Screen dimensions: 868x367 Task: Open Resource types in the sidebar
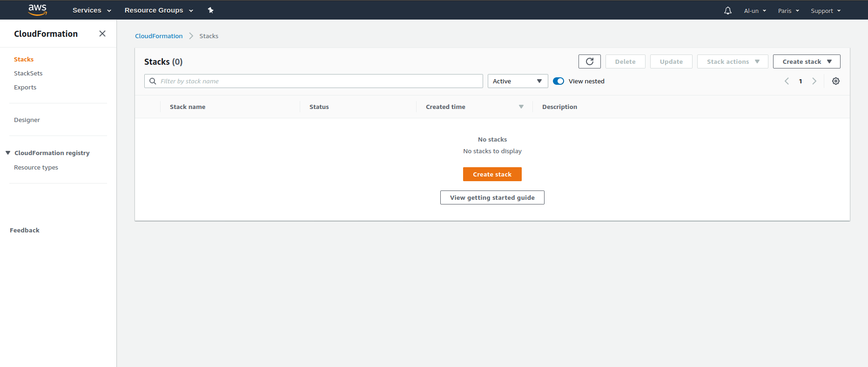click(x=36, y=167)
